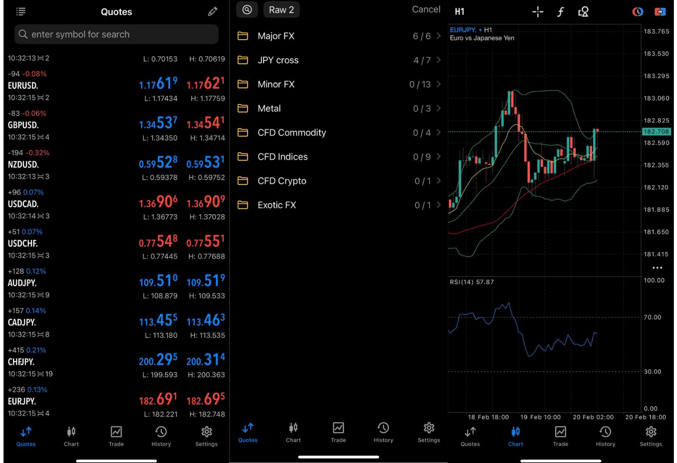Screen dimensions: 677x463
Task: Click the symbol search field
Action: pyautogui.click(x=117, y=34)
